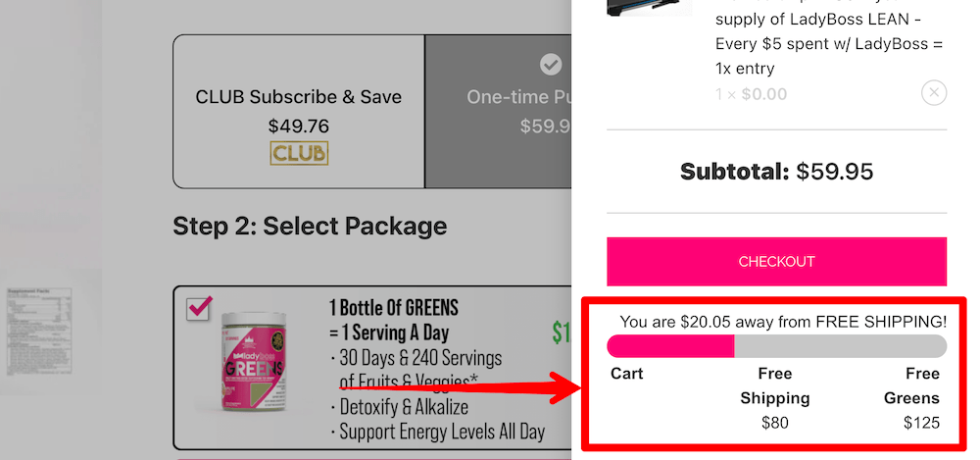Choose the One-time Purchase option label

tap(519, 97)
